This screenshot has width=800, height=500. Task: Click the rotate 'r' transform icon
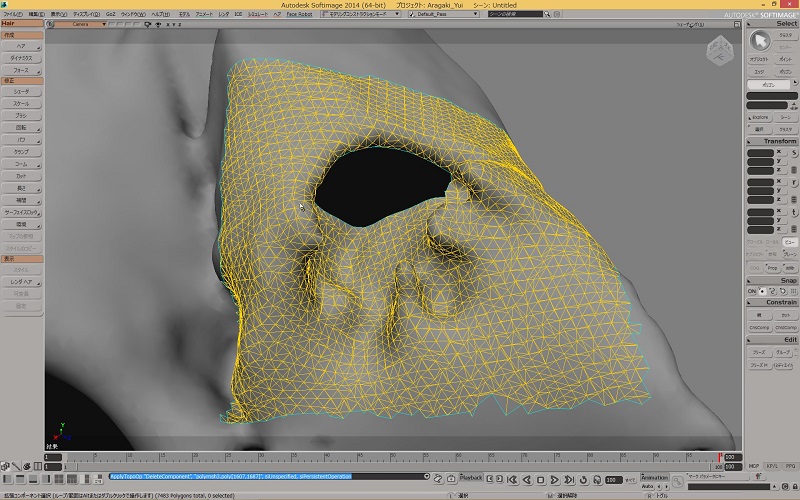coord(794,183)
